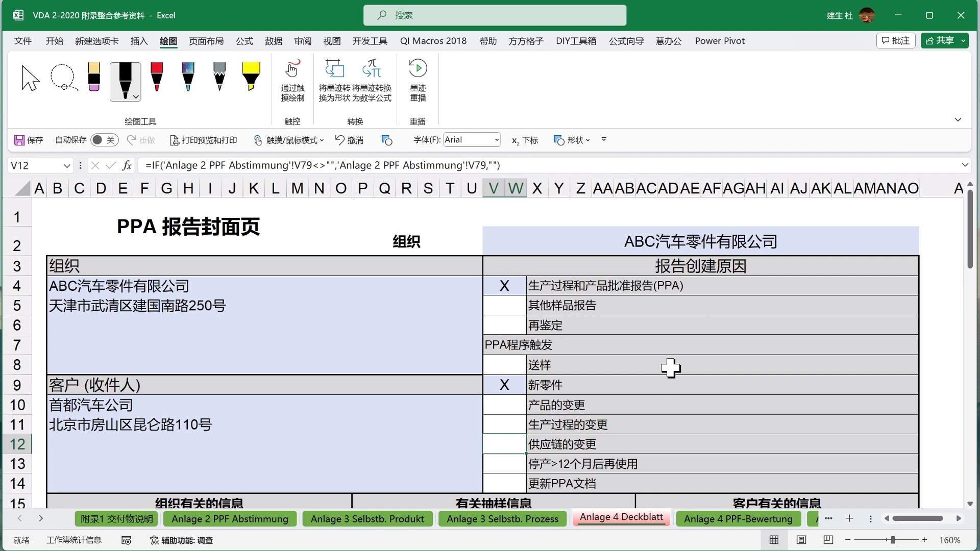Select the lasso select tool
980x551 pixels.
(x=63, y=78)
